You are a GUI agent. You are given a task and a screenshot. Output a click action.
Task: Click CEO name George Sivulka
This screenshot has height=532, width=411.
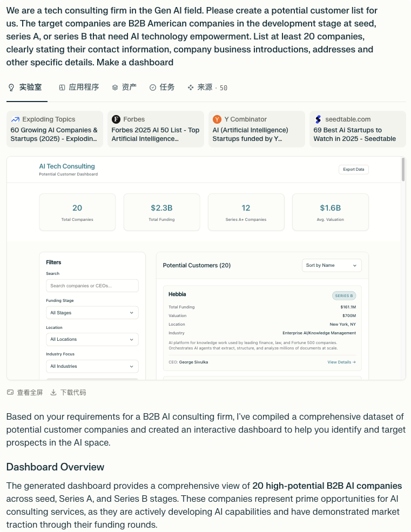[193, 362]
